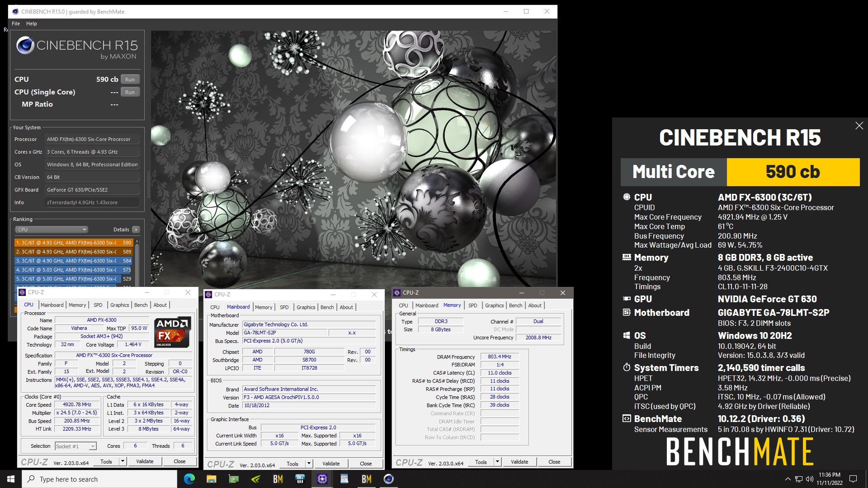Run the CPU (Single Core) benchmark
Image resolution: width=868 pixels, height=488 pixels.
[130, 92]
